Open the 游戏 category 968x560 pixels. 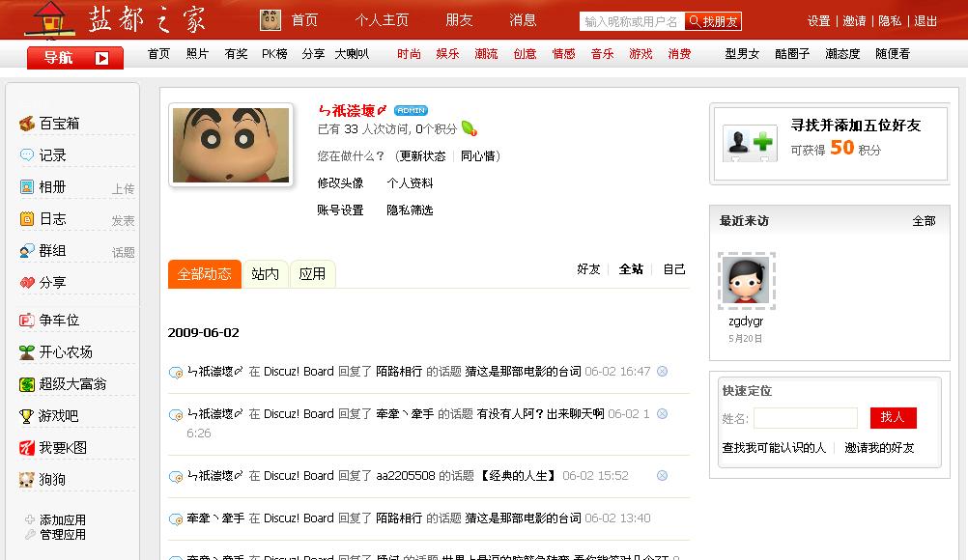pos(641,54)
